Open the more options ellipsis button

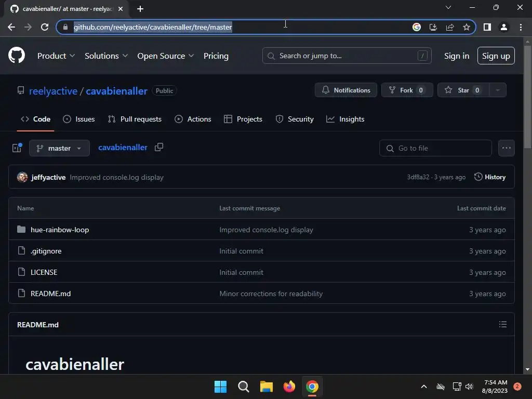tap(506, 148)
